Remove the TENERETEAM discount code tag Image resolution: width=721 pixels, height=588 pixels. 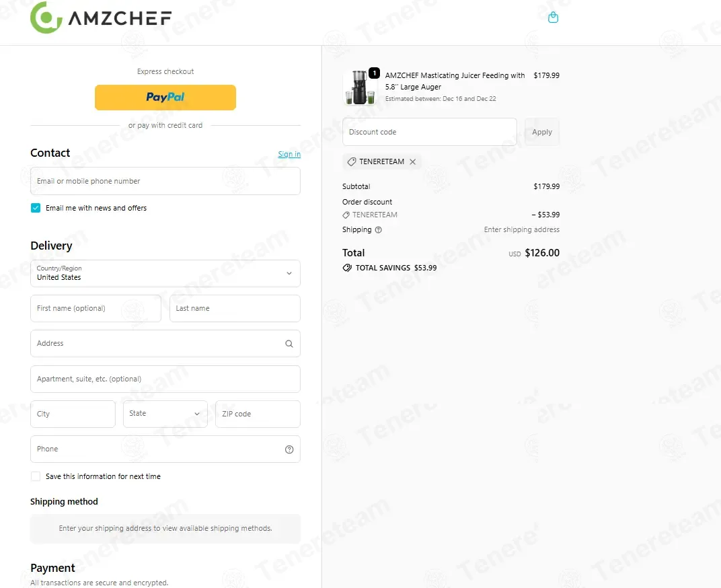click(x=412, y=161)
